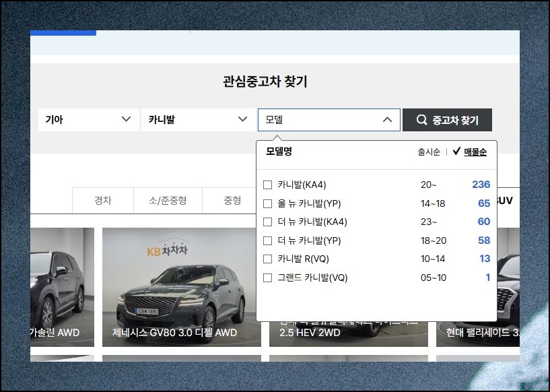550x392 pixels.
Task: Open the 가솔린 AWD car card
Action: point(62,287)
